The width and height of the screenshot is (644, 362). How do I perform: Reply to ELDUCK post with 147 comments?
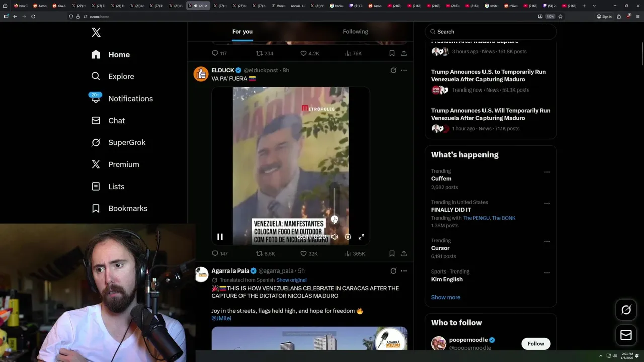pyautogui.click(x=219, y=254)
